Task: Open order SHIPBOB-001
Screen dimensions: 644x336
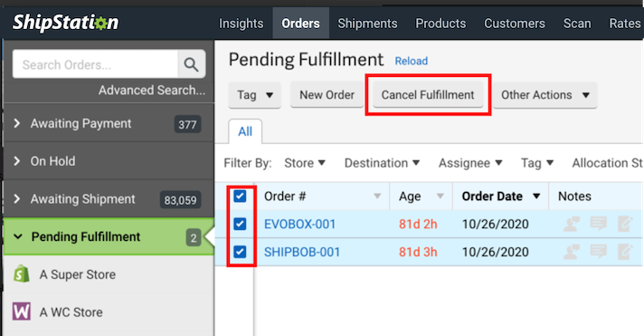Action: (302, 252)
